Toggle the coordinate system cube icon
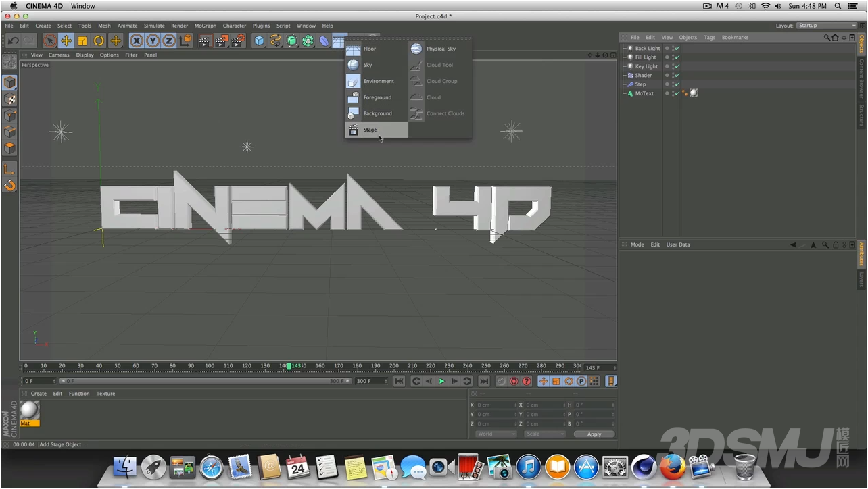The image size is (868, 489). point(186,41)
